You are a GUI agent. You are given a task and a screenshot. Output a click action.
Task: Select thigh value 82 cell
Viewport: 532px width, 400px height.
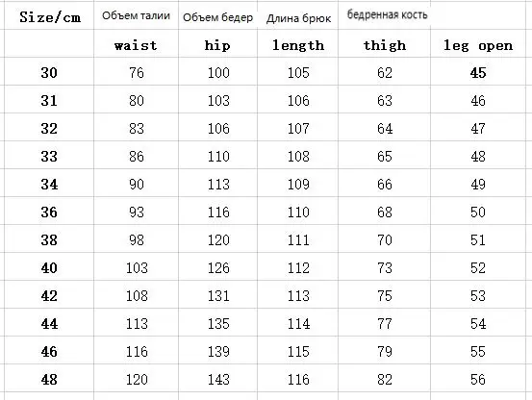[x=385, y=378]
